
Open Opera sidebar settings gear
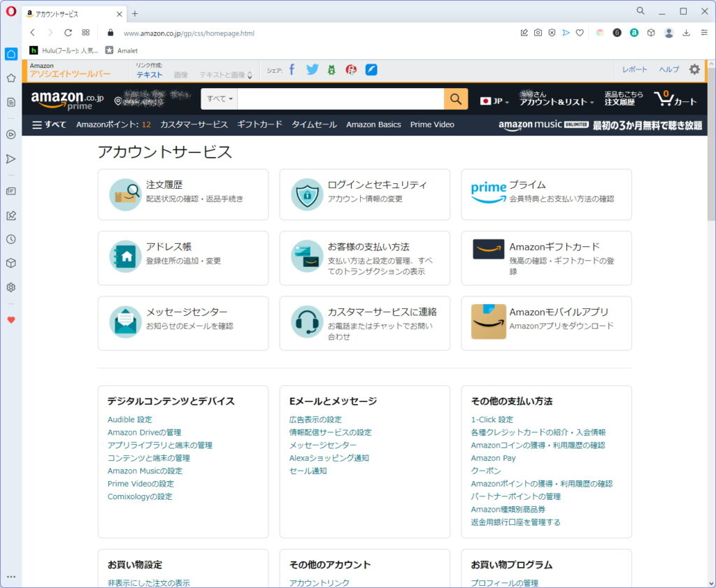(x=11, y=287)
